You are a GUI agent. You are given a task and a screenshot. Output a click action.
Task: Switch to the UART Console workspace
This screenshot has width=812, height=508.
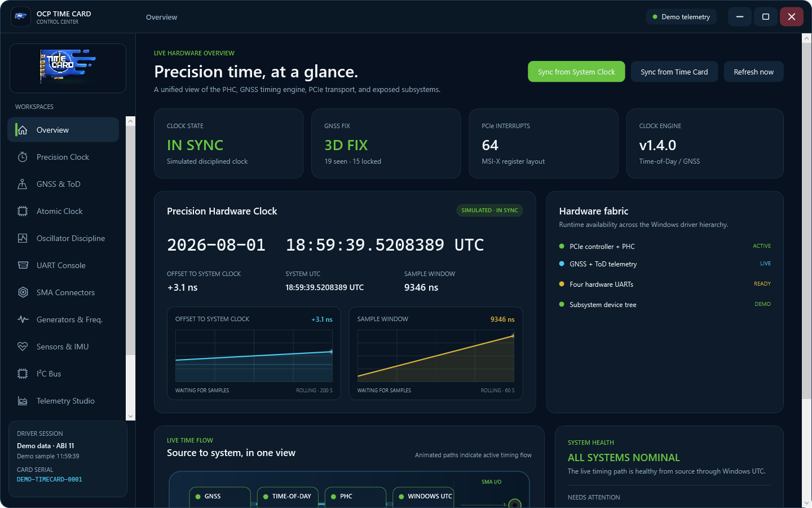point(63,265)
